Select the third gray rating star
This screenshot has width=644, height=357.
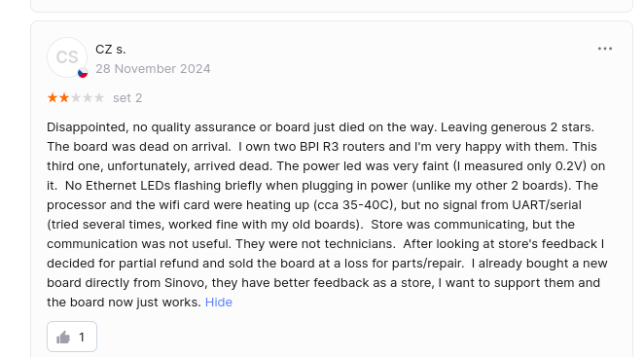point(76,98)
